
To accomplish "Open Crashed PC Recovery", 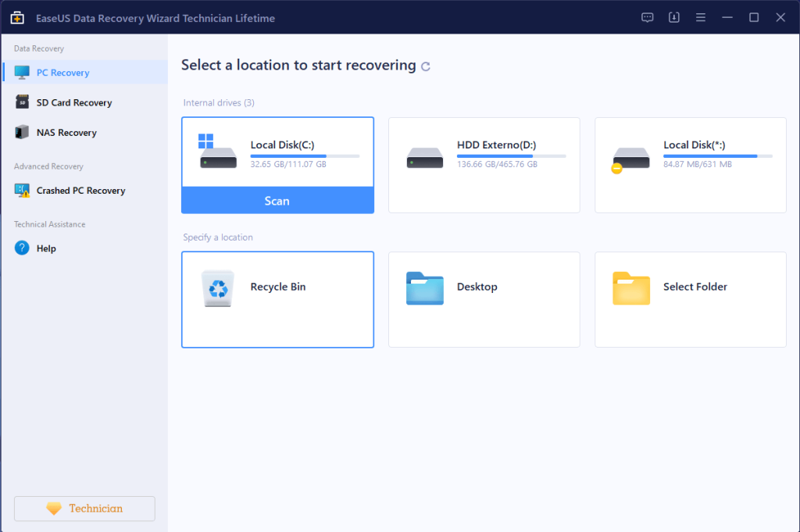I will 85,191.
